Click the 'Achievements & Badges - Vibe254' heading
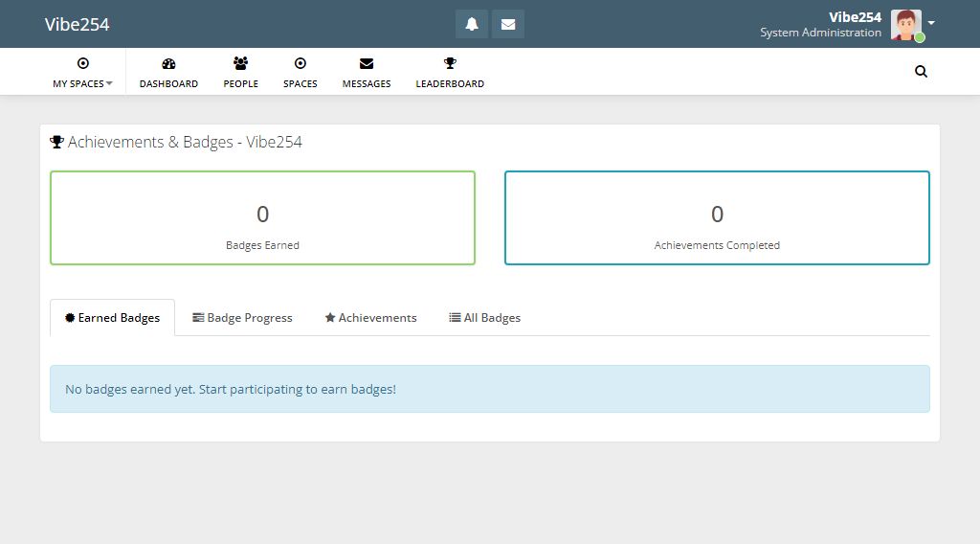 pos(185,142)
